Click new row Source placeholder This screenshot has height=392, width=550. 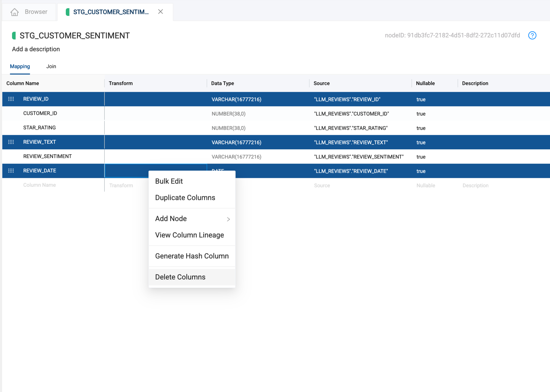pos(322,185)
